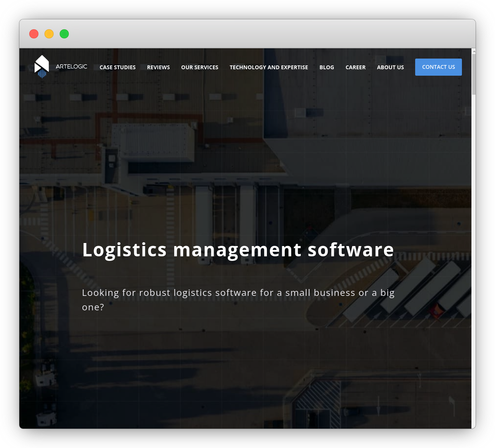Click the ARTELOGIC brand name text

tap(71, 67)
